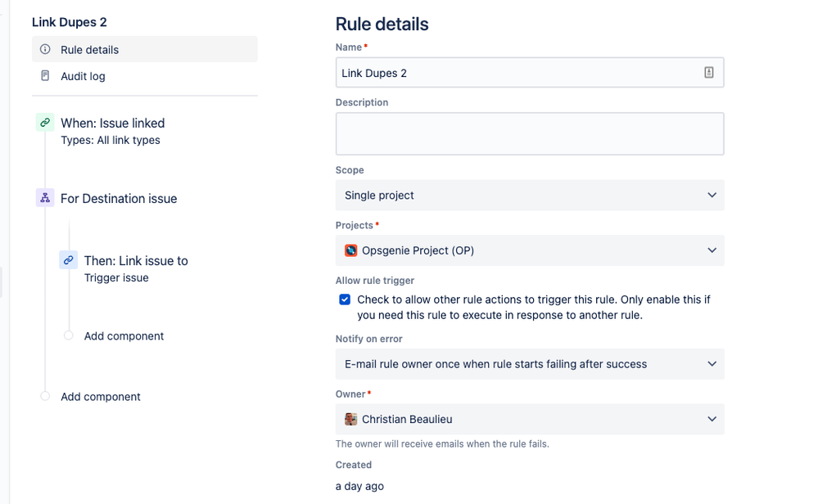Viewport: 818px width, 504px height.
Task: Uncheck the Allow rule trigger checkbox
Action: tap(345, 299)
